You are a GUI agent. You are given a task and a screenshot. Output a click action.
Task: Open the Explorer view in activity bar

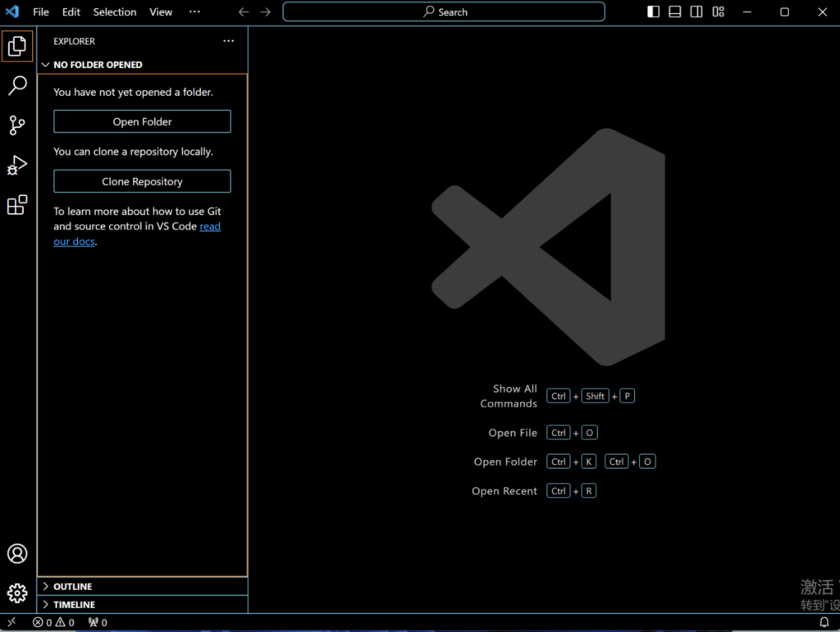[x=17, y=46]
